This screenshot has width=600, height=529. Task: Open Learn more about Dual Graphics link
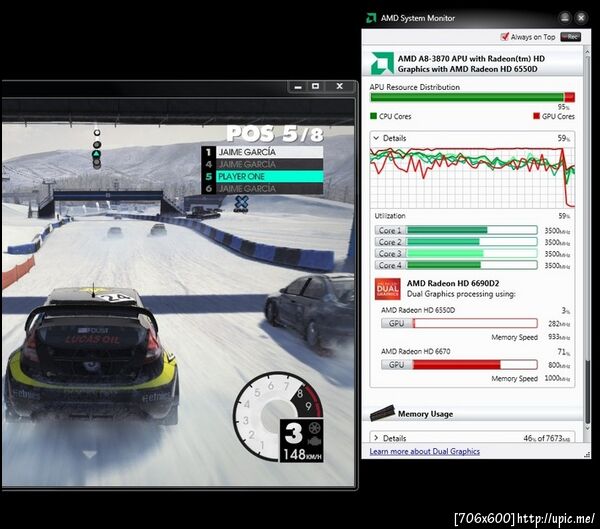click(424, 451)
